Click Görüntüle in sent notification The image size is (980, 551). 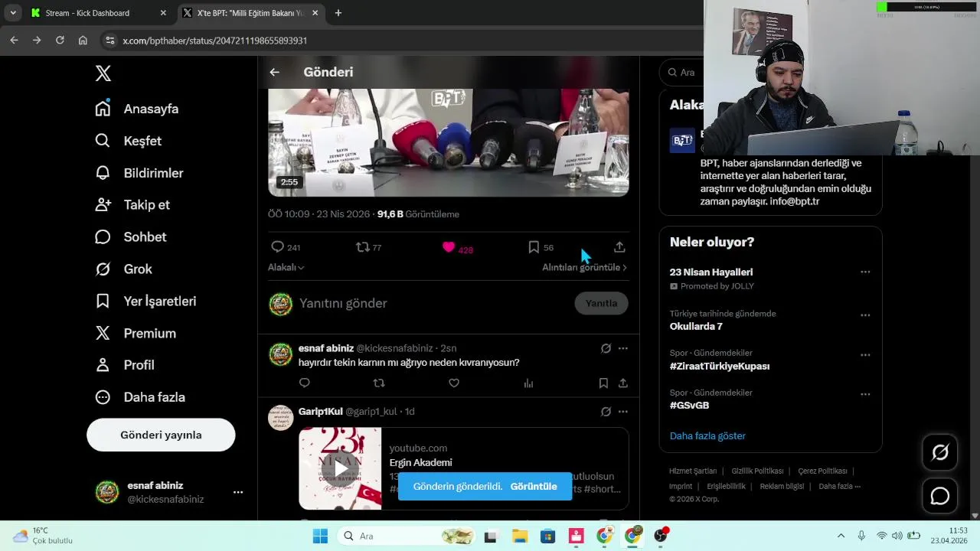coord(534,487)
